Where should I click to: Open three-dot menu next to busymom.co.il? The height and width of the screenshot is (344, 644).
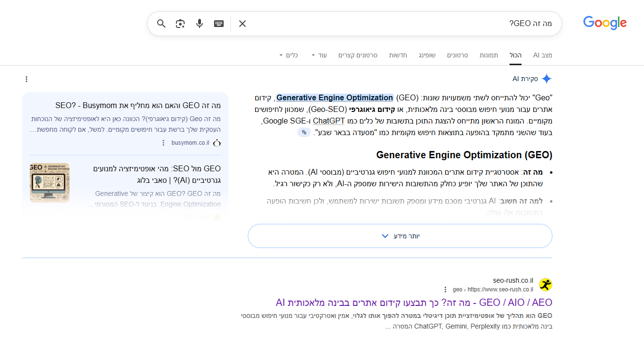(x=163, y=143)
